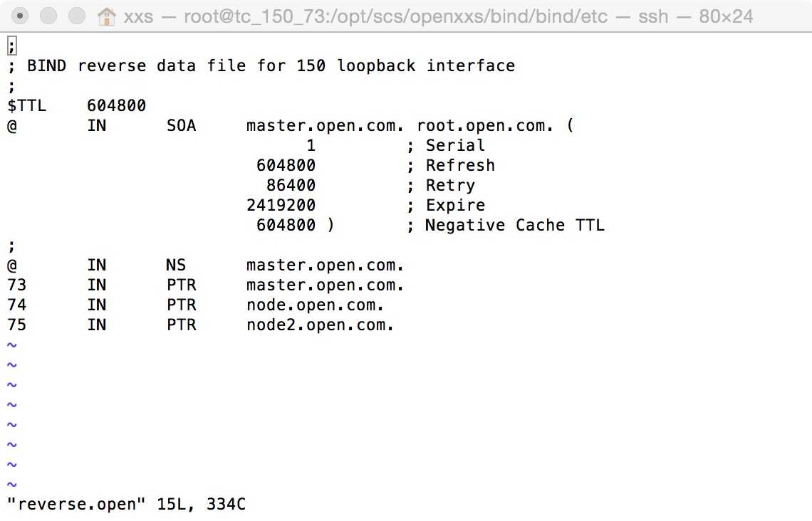
Task: Click the 604800 value beside $TTL
Action: 117,106
